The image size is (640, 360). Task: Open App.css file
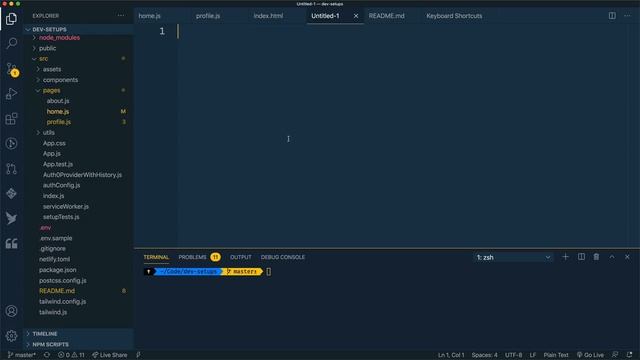54,143
